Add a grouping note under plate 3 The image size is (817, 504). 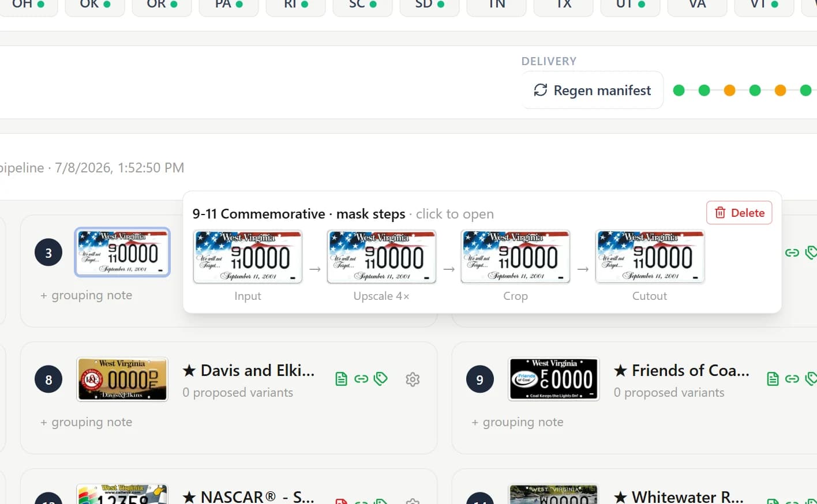[x=86, y=295]
